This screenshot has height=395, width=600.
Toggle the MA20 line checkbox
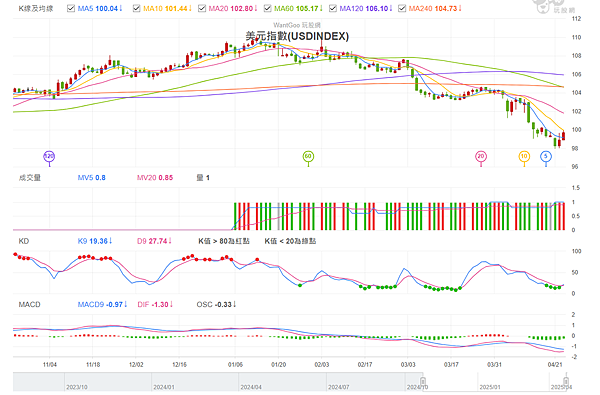pyautogui.click(x=202, y=8)
